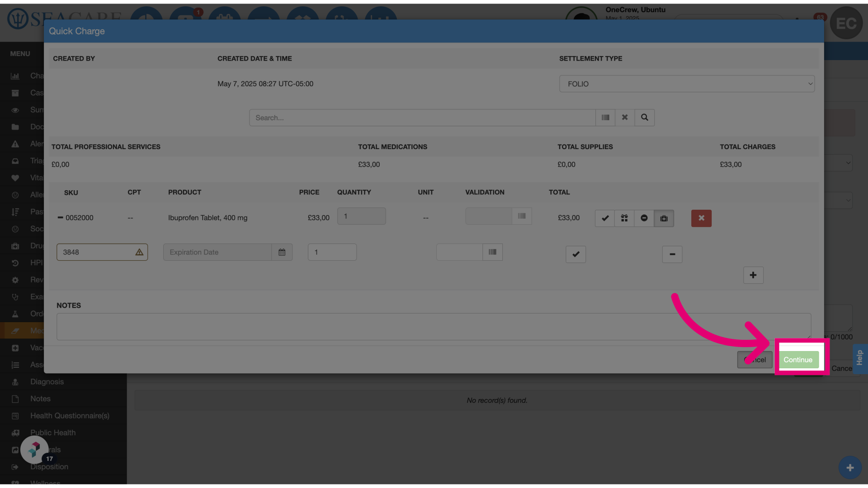This screenshot has width=868, height=488.
Task: Clear the product search with the X icon
Action: [625, 117]
